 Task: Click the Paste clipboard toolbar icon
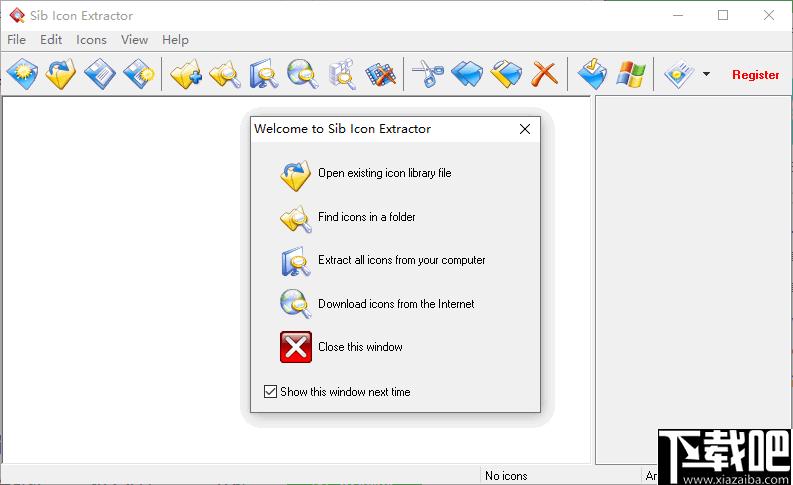tap(506, 74)
